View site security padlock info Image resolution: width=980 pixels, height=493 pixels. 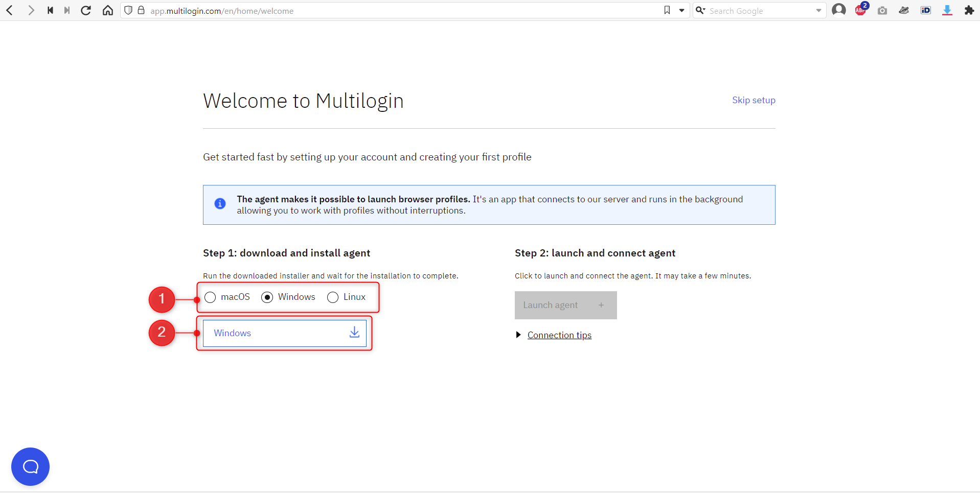coord(141,10)
